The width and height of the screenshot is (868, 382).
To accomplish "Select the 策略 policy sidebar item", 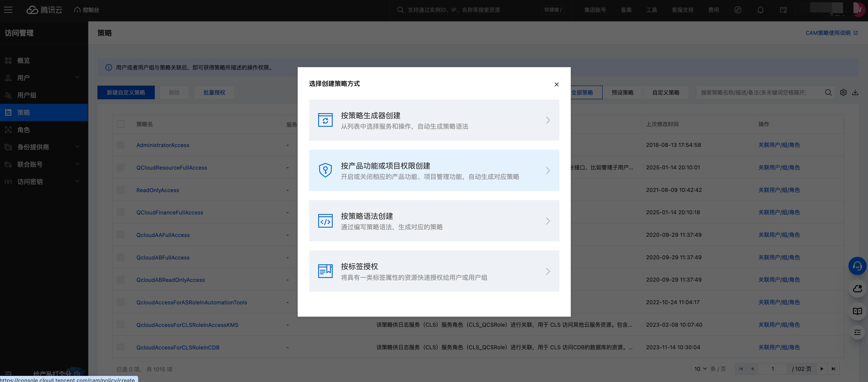I will [44, 112].
